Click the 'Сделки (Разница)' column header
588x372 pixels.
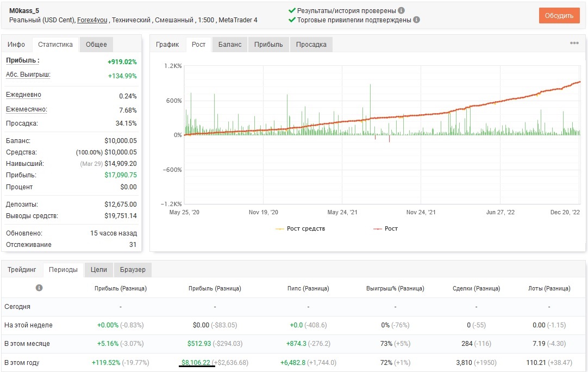tap(476, 288)
